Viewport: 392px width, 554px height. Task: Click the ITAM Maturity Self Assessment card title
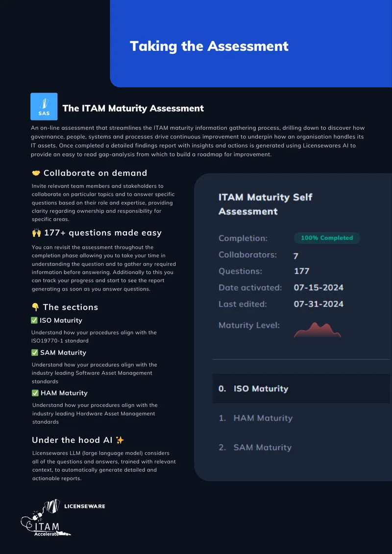tap(266, 204)
